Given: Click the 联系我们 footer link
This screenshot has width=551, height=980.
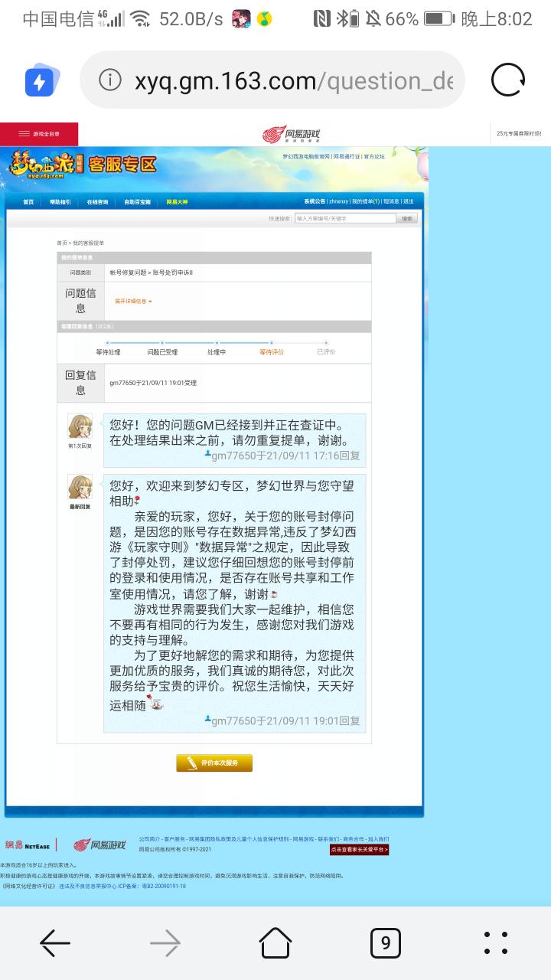Looking at the screenshot, I should pyautogui.click(x=328, y=840).
